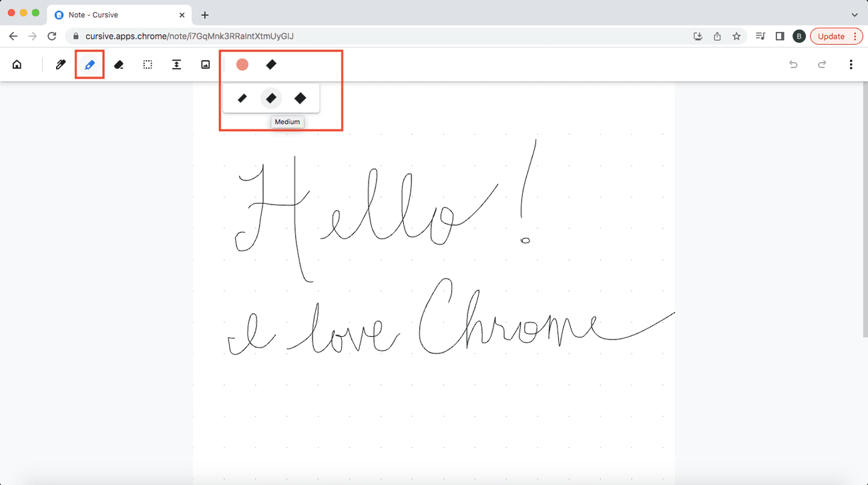Activate the Selection tool
868x485 pixels.
(148, 64)
